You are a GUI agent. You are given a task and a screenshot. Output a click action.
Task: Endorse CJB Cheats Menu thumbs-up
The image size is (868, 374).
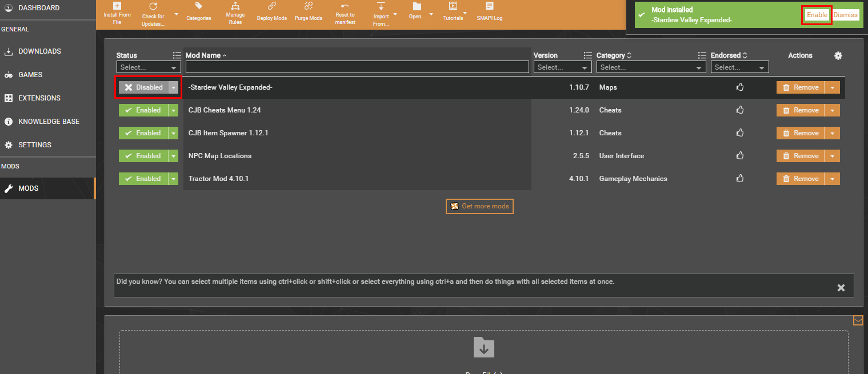740,110
